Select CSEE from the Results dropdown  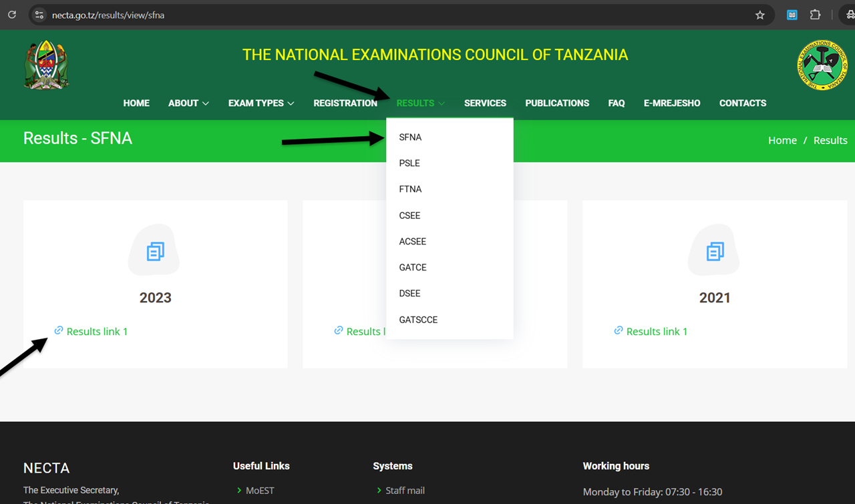click(450, 216)
